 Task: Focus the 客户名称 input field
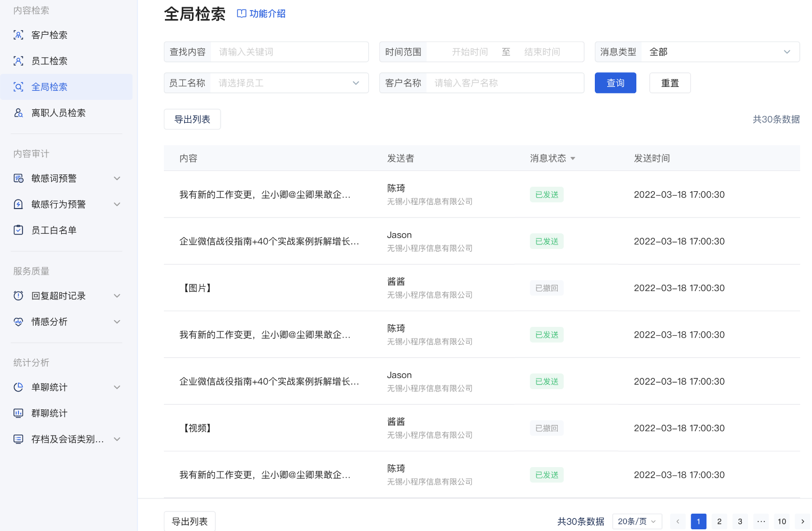click(505, 83)
